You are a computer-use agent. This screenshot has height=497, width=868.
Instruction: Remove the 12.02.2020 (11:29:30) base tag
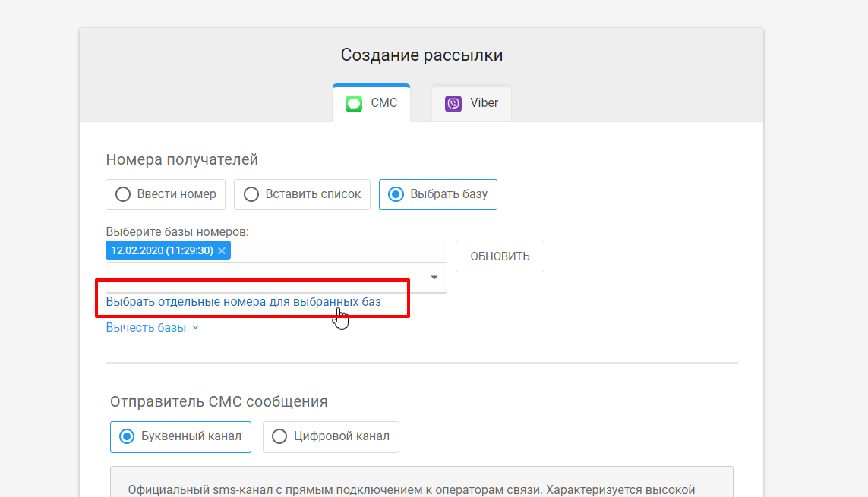click(222, 250)
